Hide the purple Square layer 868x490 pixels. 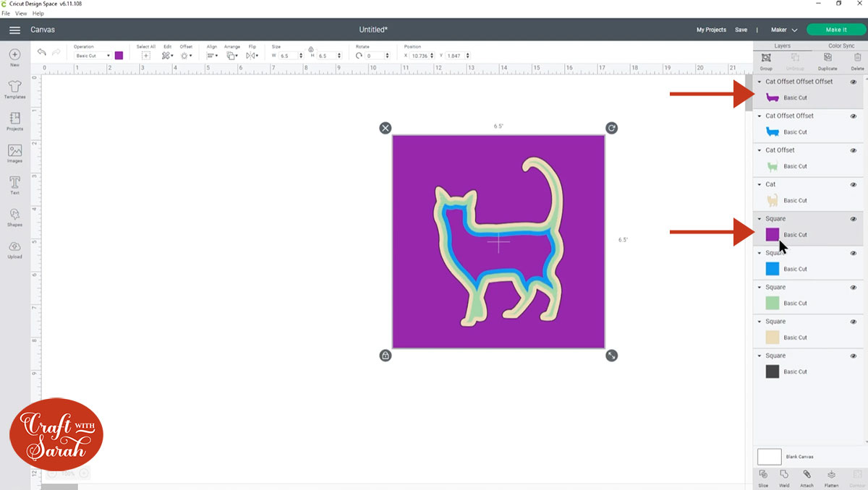pyautogui.click(x=854, y=218)
